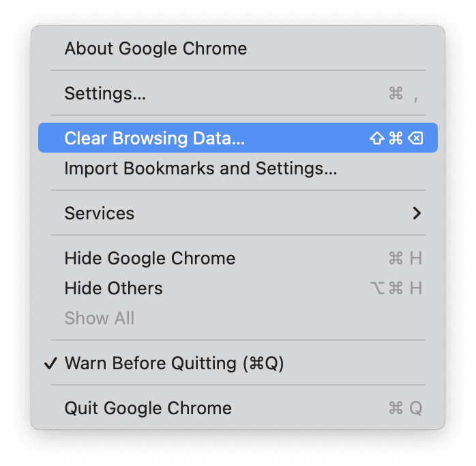Click the option key symbol beside Hide Others
The height and width of the screenshot is (466, 476).
(x=376, y=289)
